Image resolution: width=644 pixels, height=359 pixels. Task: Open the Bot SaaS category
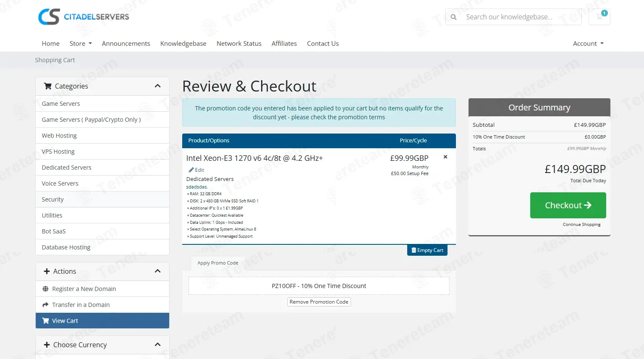pos(102,231)
